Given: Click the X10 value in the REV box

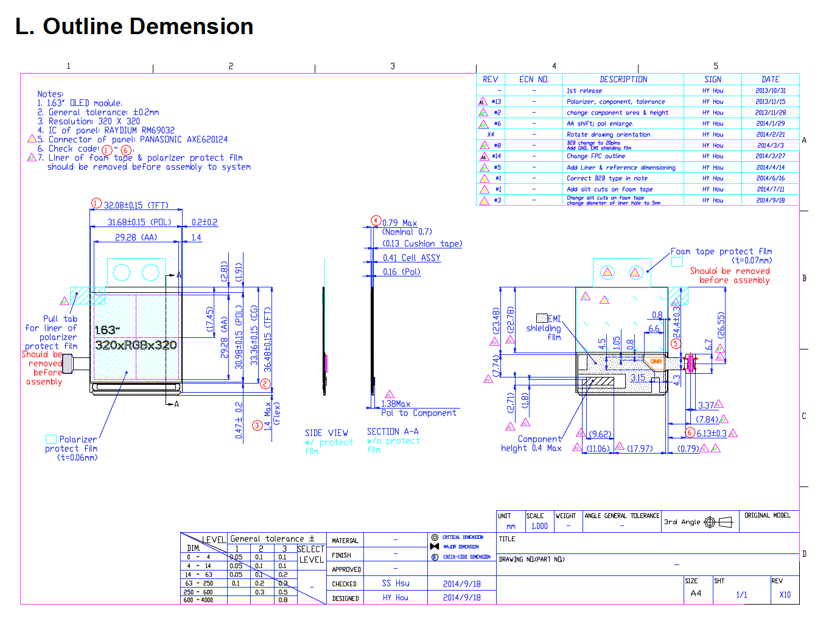Looking at the screenshot, I should [785, 595].
